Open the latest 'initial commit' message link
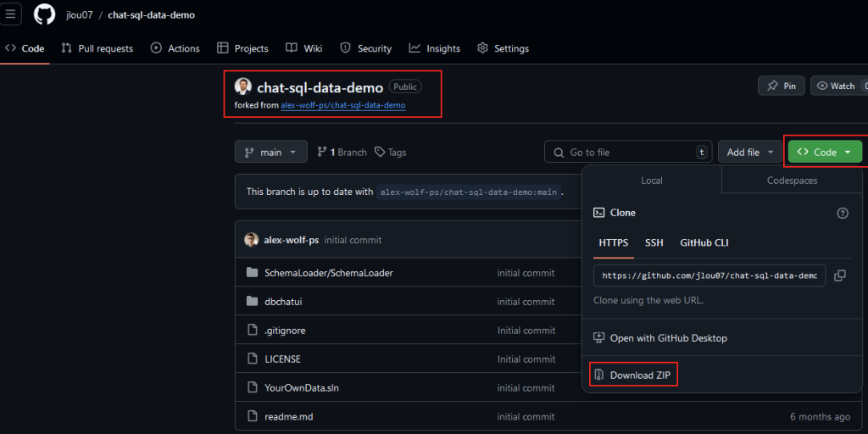Screen dimensions: 868x434 pos(353,240)
